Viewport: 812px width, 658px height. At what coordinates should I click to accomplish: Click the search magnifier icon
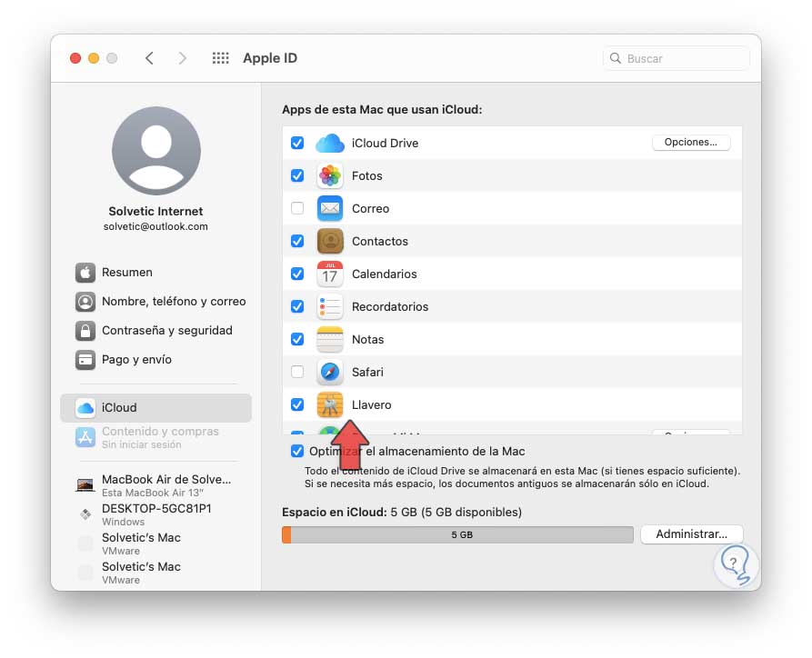pos(616,58)
